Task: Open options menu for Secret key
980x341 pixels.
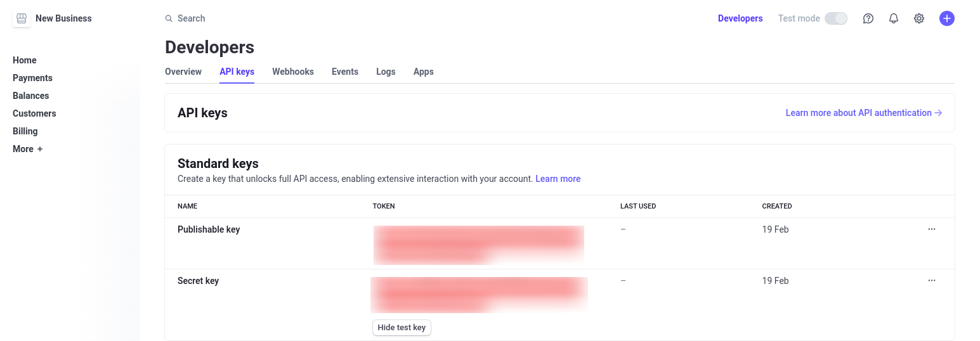Action: pyautogui.click(x=932, y=281)
